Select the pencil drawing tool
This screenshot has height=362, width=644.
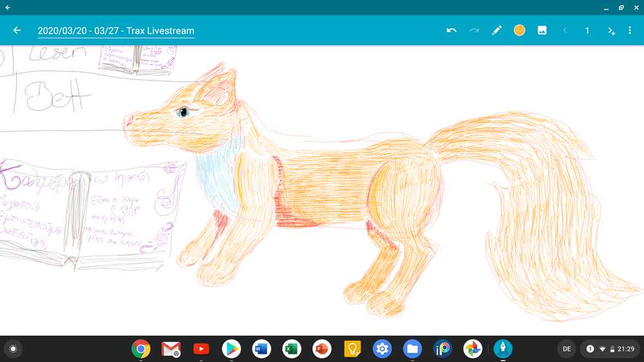pos(497,30)
